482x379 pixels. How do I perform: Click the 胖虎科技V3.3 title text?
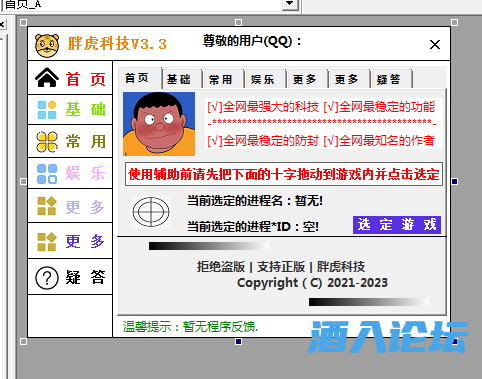pyautogui.click(x=117, y=44)
